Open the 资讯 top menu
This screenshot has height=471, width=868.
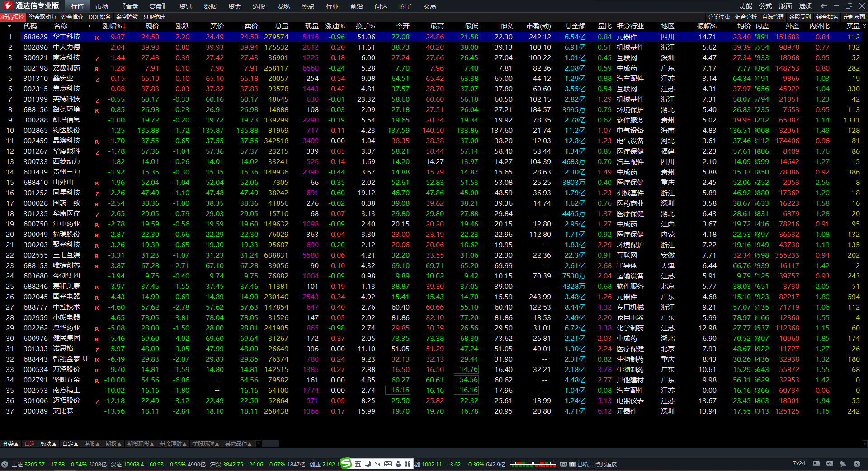coord(186,6)
